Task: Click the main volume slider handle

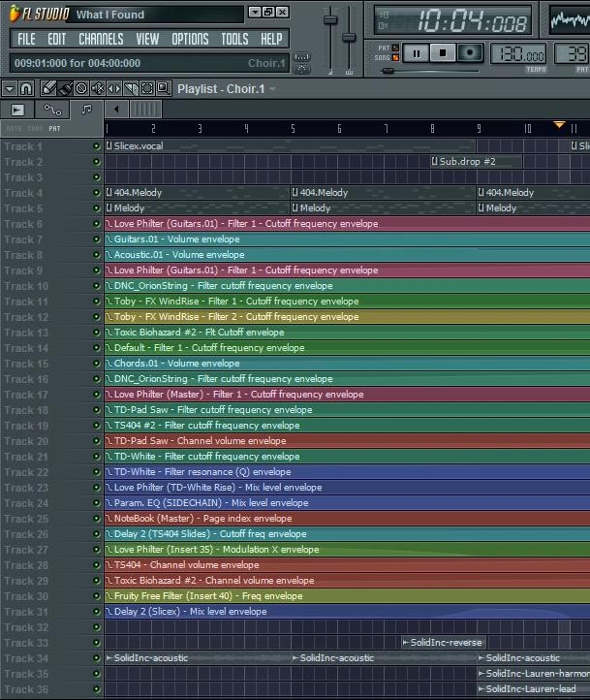Action: point(330,19)
